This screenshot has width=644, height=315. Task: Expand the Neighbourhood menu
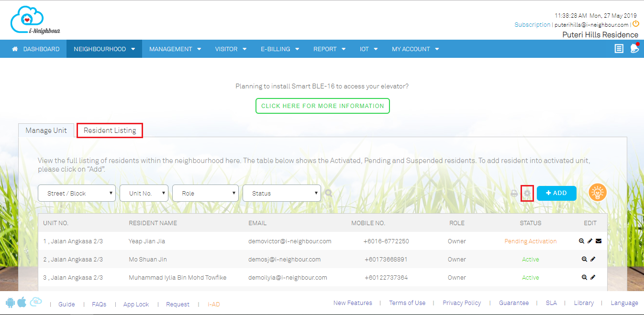click(x=104, y=49)
